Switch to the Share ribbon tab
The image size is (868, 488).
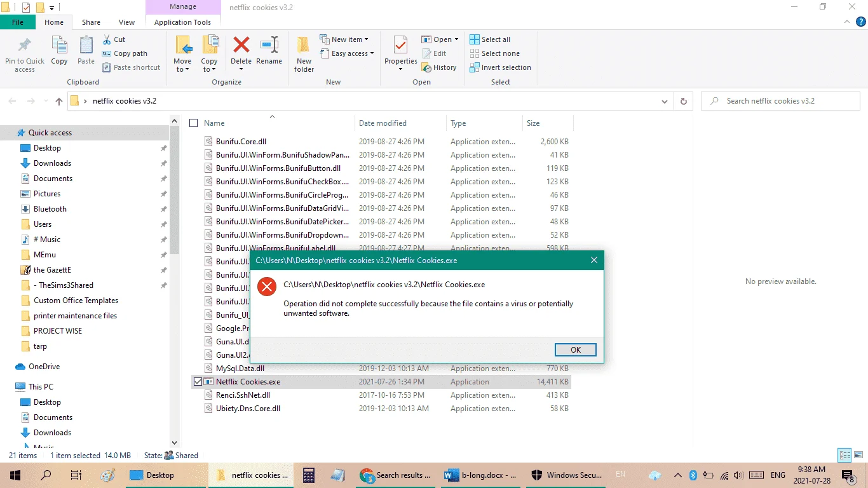coord(91,22)
